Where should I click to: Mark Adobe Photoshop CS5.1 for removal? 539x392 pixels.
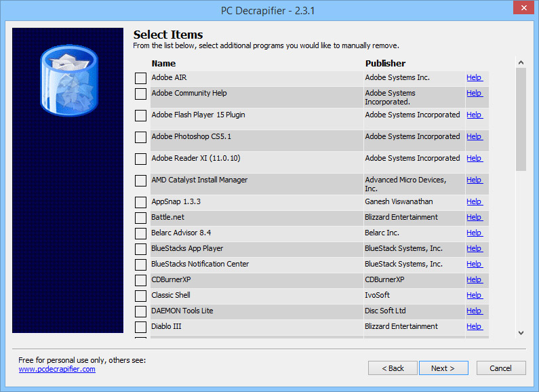click(140, 137)
